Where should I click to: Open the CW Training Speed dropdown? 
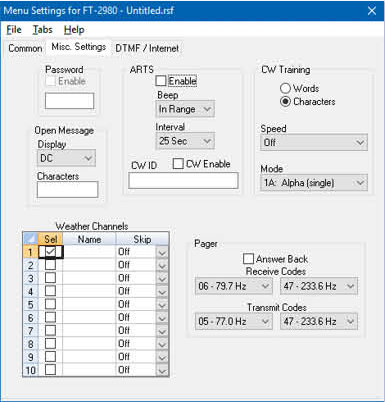314,143
